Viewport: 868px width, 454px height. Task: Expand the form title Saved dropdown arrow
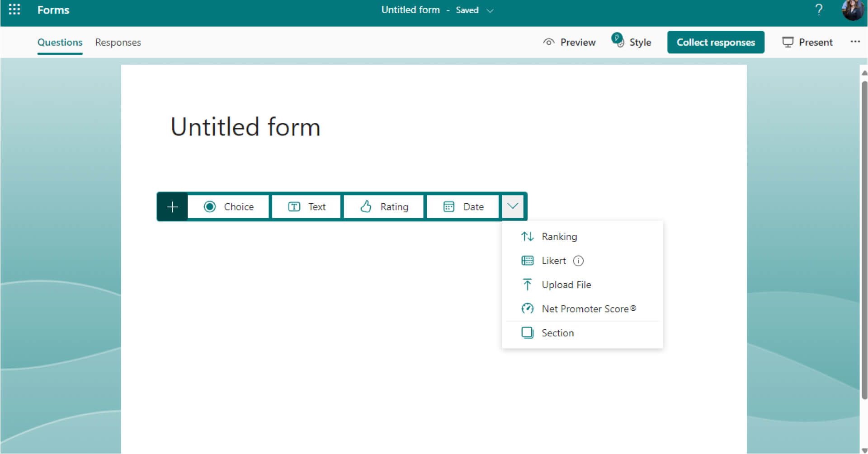tap(490, 10)
